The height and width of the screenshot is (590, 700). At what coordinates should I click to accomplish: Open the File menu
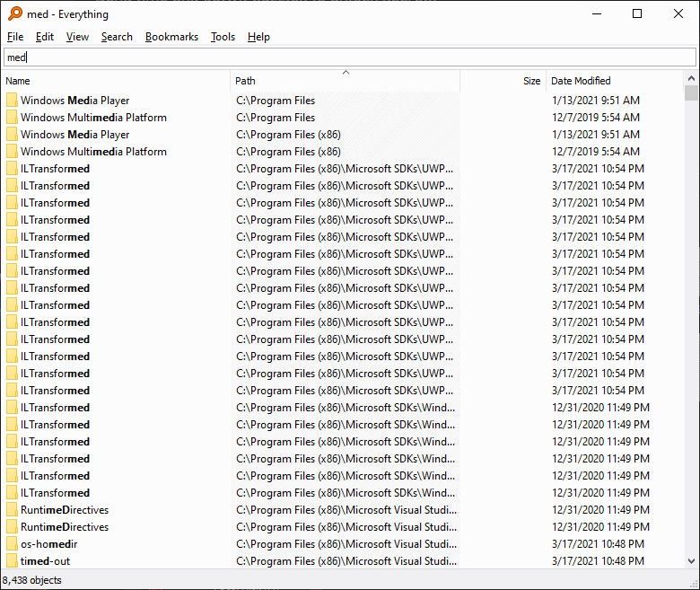coord(15,37)
